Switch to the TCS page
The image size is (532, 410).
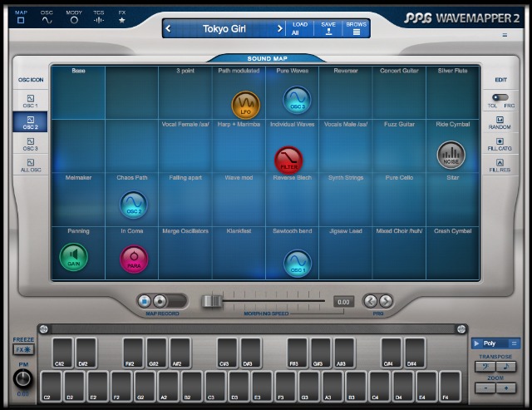99,17
